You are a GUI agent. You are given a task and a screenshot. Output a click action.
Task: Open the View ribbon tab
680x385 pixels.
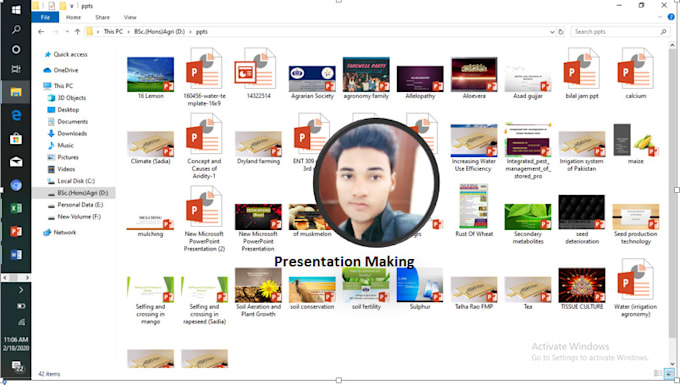pos(130,17)
